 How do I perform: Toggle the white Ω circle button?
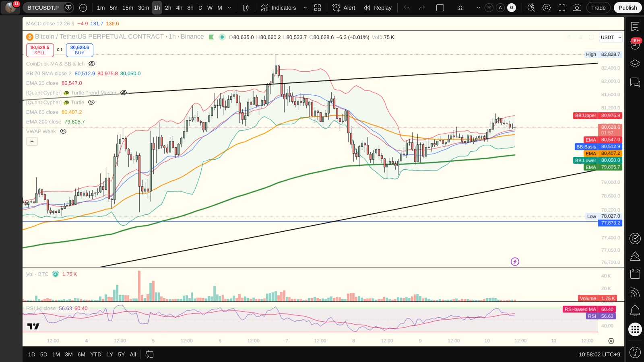pyautogui.click(x=512, y=8)
